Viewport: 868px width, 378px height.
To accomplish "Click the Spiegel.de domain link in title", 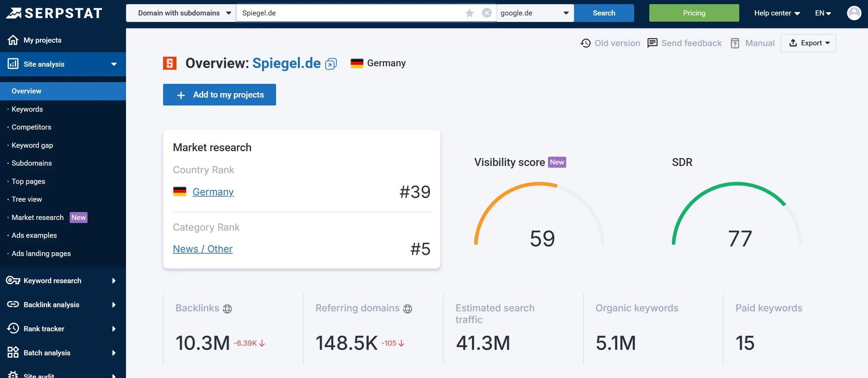I will (x=286, y=63).
